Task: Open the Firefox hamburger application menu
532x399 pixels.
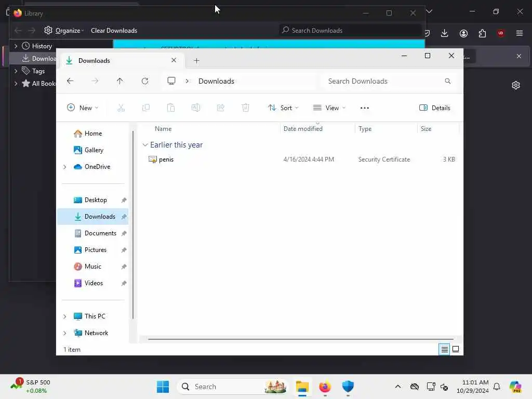Action: (520, 33)
